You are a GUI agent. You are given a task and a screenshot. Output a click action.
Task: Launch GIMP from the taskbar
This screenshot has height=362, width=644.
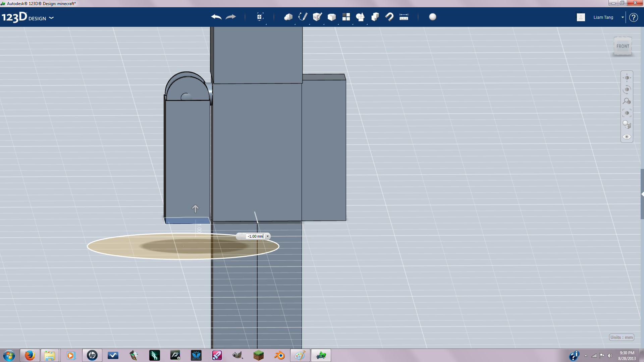pyautogui.click(x=237, y=355)
